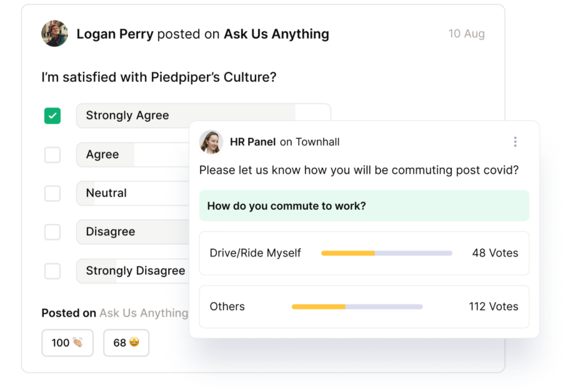
Task: Click the 10 Aug timestamp
Action: (467, 34)
